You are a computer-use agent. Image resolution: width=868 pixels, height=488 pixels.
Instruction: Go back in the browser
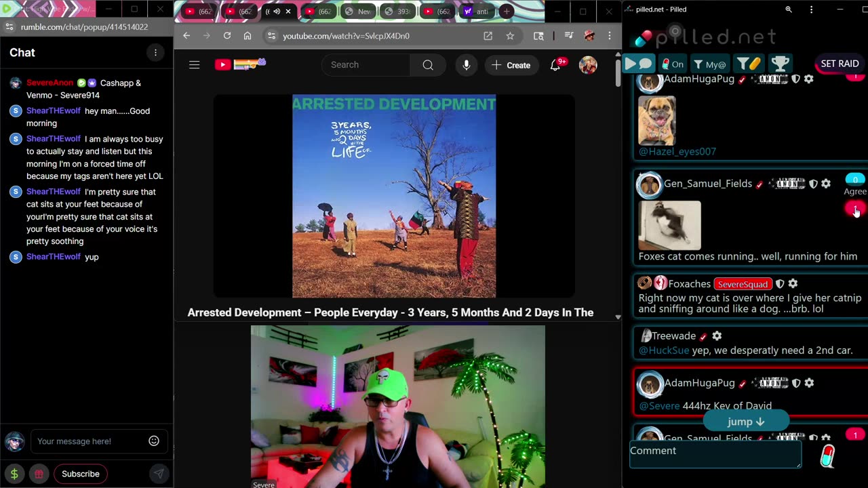click(x=186, y=36)
